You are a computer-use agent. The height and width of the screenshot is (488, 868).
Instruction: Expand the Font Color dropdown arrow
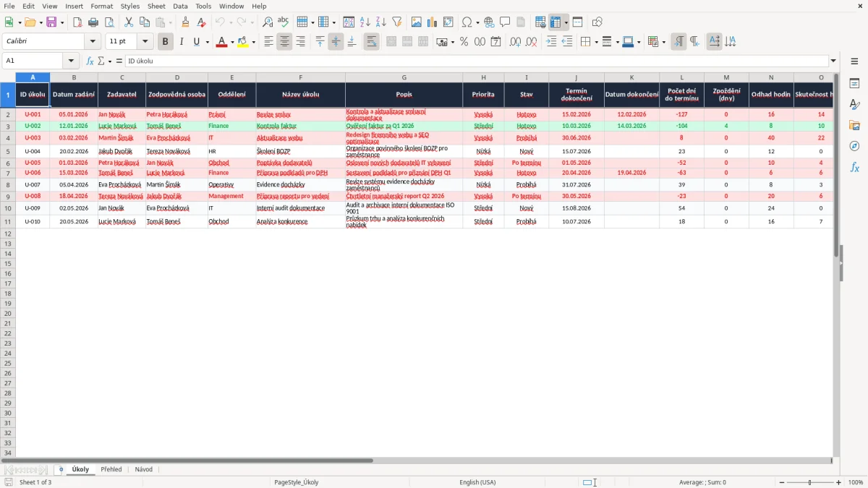[231, 42]
